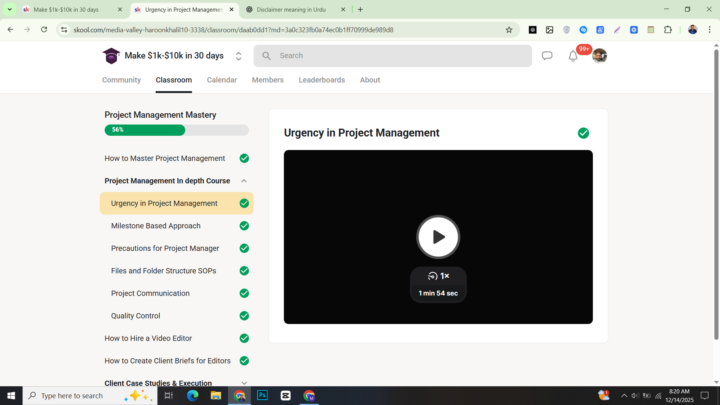
Task: Open the tab search dropdown arrow
Action: click(x=10, y=10)
